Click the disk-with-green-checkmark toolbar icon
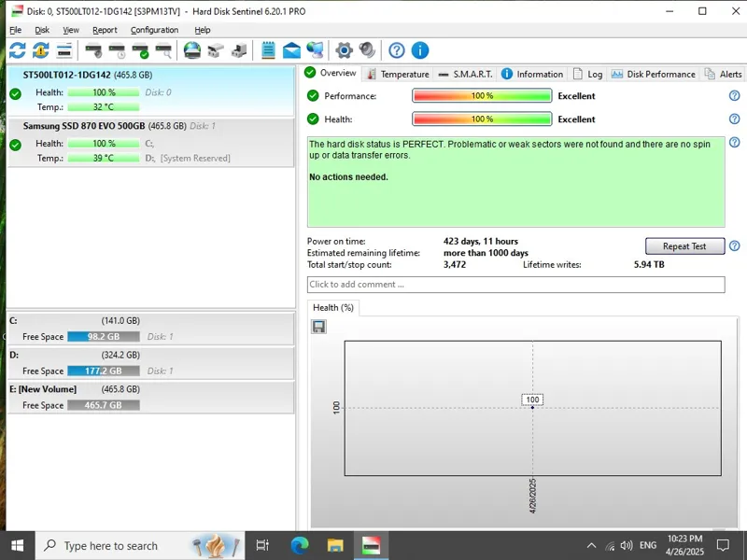 (140, 50)
